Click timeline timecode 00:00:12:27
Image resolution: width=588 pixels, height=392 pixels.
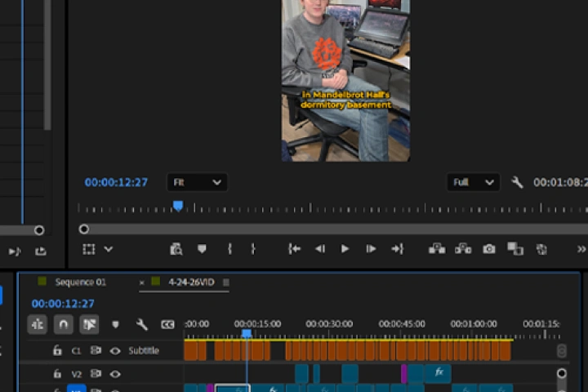(x=63, y=304)
